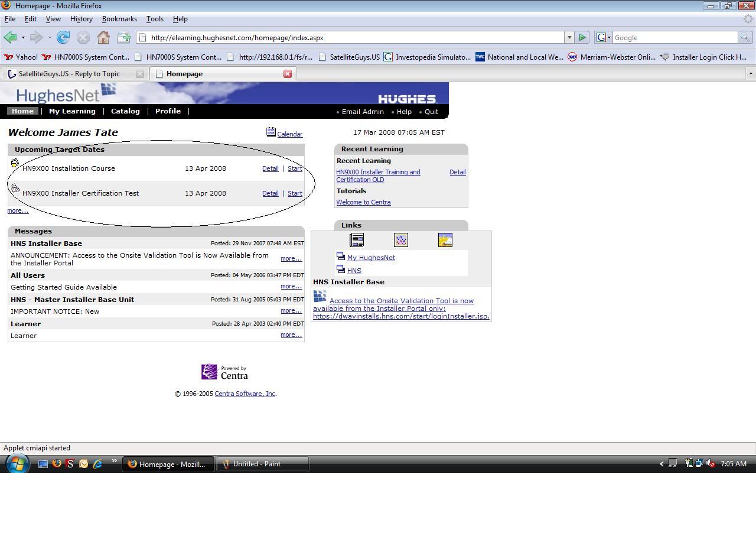
Task: Open My Learning navigation item
Action: tap(72, 111)
